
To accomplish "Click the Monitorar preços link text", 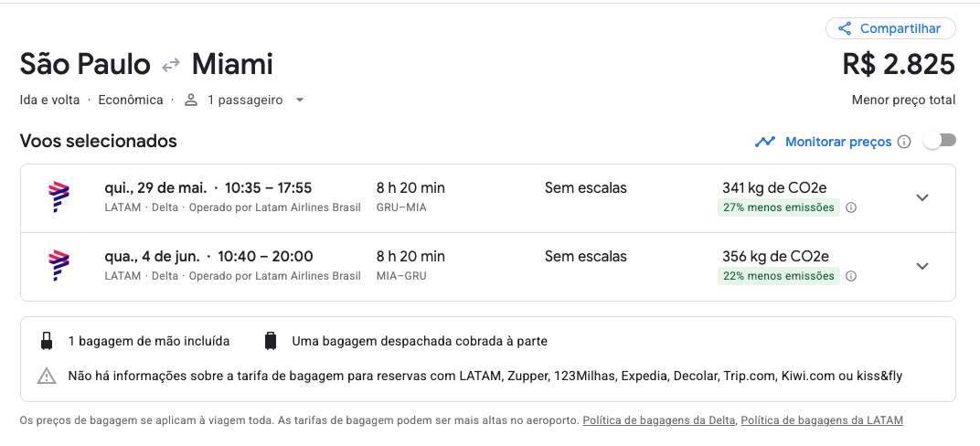I will pyautogui.click(x=838, y=142).
